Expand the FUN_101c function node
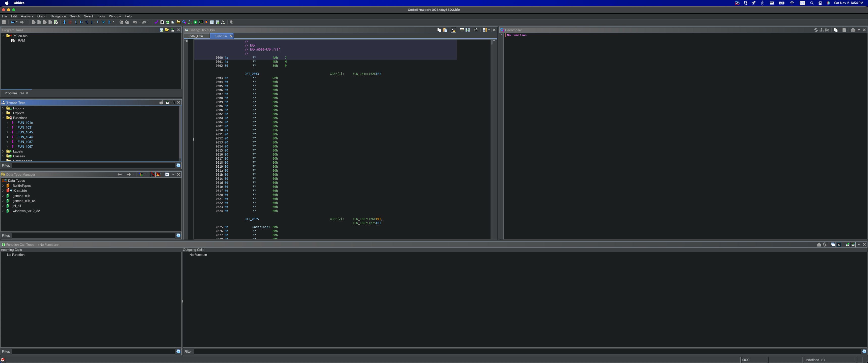Viewport: 868px width, 363px height. 7,123
